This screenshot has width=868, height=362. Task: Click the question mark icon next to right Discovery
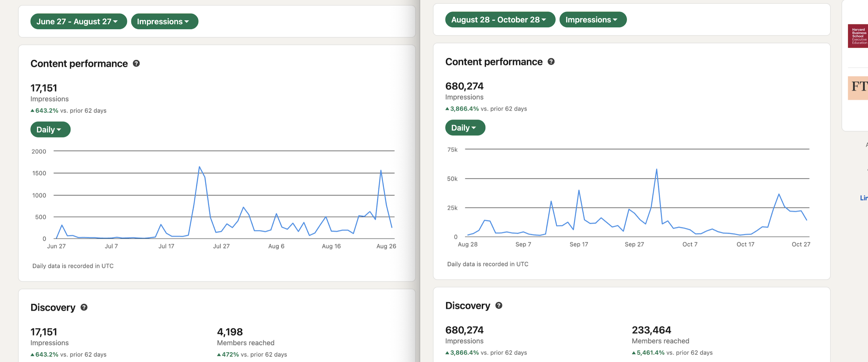[499, 306]
